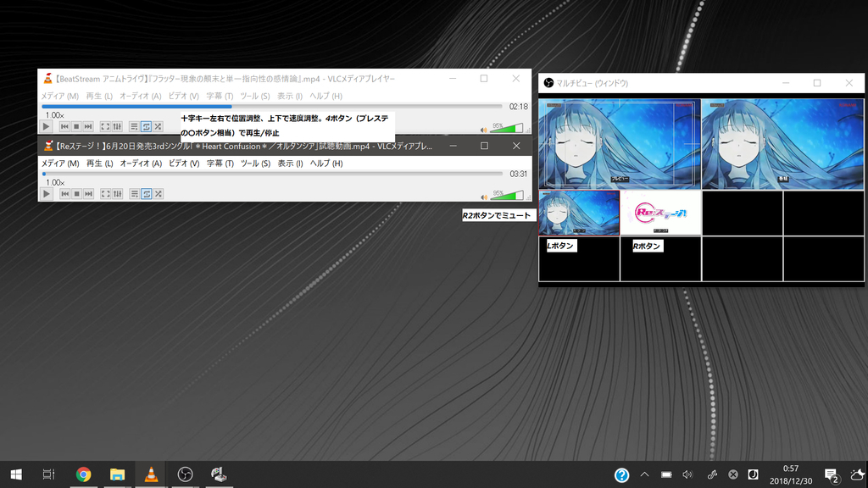Screen dimensions: 868x488
Task: Toggle loop mode in Reステージ VLC window
Action: (146, 194)
